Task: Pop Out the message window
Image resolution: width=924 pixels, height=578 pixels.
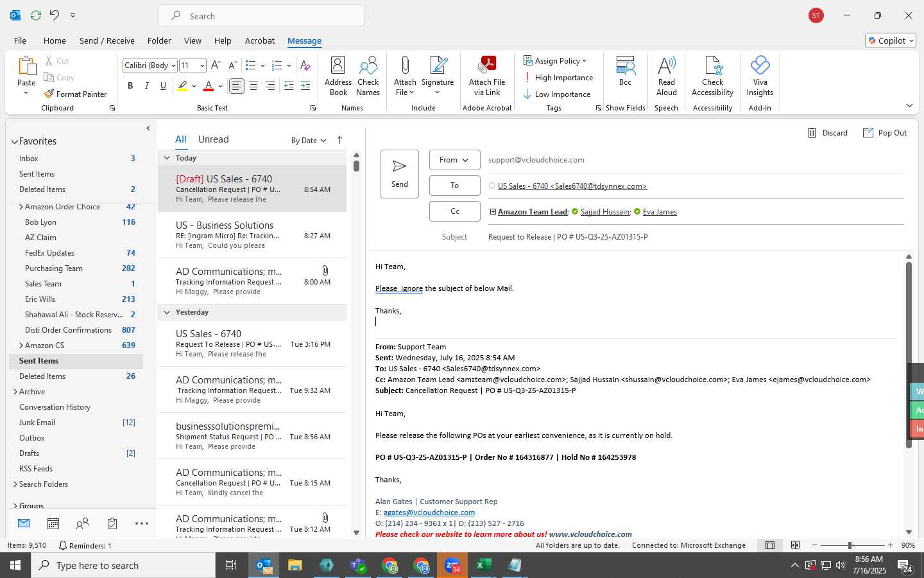Action: (885, 133)
